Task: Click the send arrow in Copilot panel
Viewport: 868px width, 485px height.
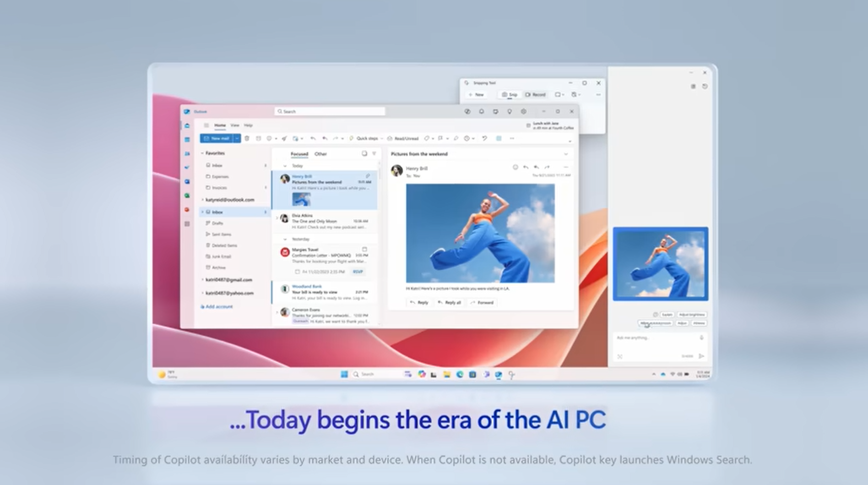Action: [701, 356]
